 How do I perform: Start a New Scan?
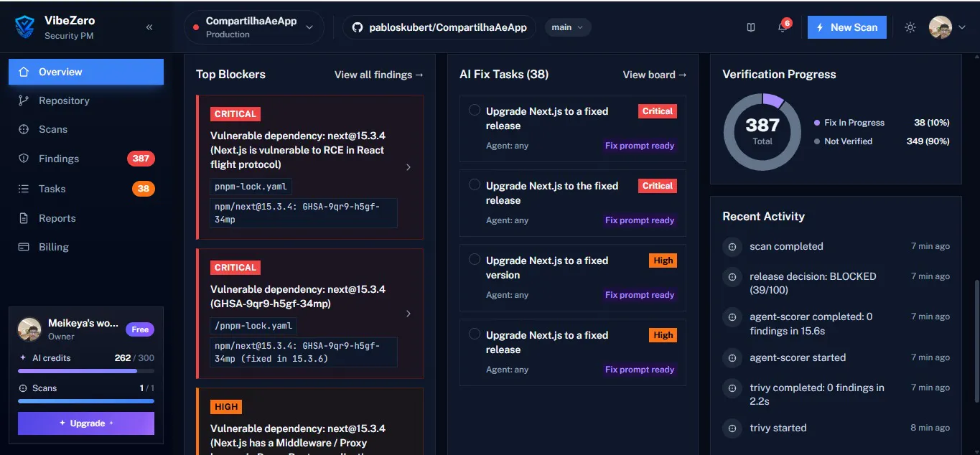847,27
